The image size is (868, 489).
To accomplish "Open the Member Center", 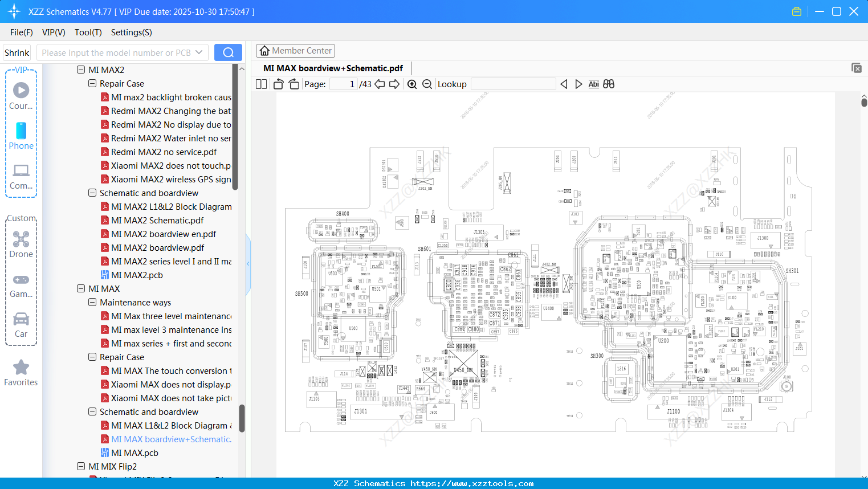I will (295, 50).
